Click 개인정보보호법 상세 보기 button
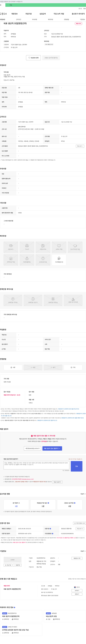 [x=33, y=449]
